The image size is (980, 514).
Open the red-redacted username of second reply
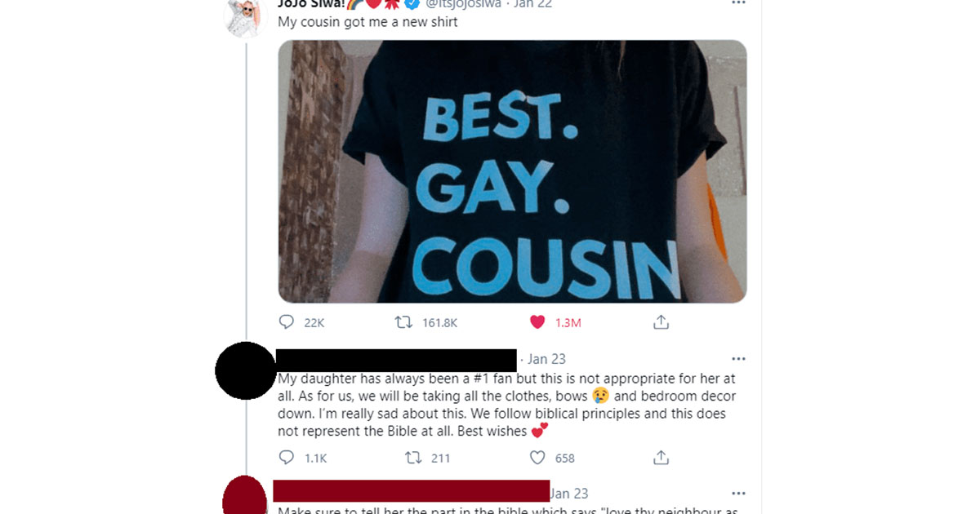[411, 491]
